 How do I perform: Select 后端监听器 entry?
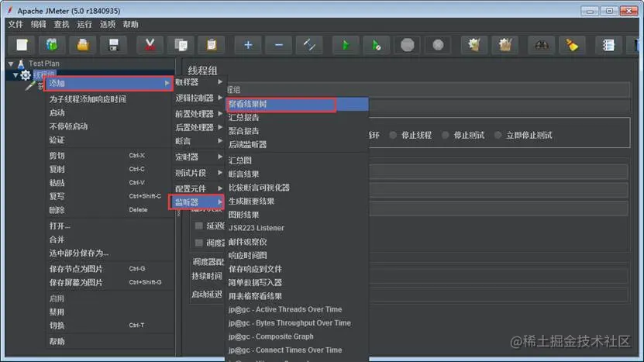(298, 145)
